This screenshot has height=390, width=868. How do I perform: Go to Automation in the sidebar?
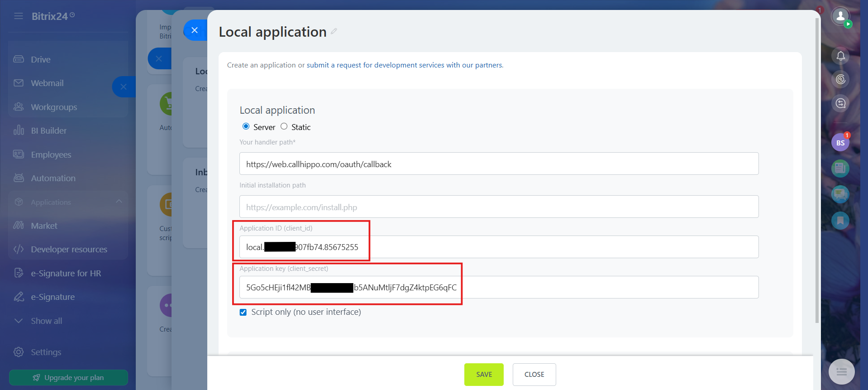coord(53,178)
